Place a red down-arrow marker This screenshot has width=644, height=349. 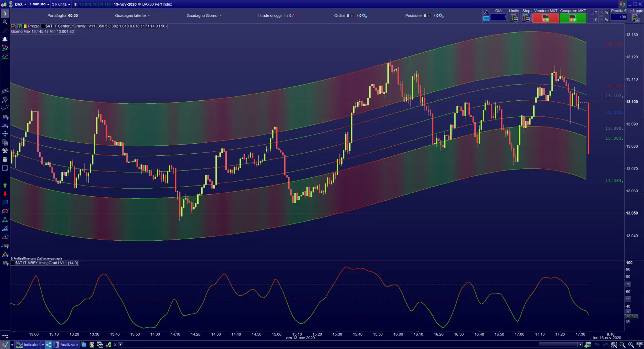[5, 194]
